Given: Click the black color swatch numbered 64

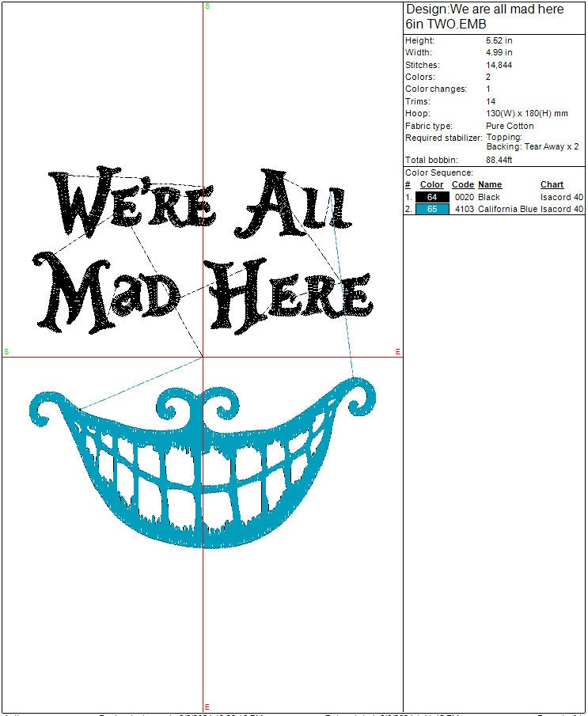Looking at the screenshot, I should pyautogui.click(x=431, y=197).
